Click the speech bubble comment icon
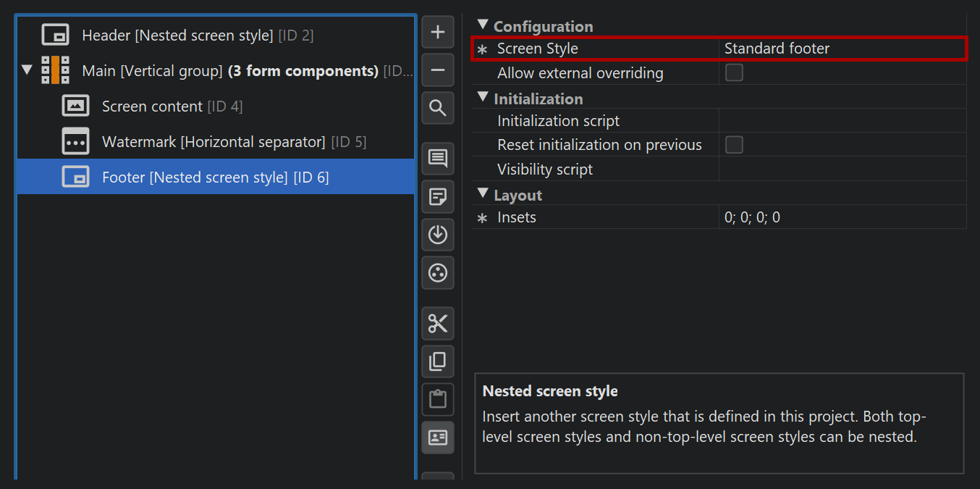The height and width of the screenshot is (489, 980). (x=438, y=159)
